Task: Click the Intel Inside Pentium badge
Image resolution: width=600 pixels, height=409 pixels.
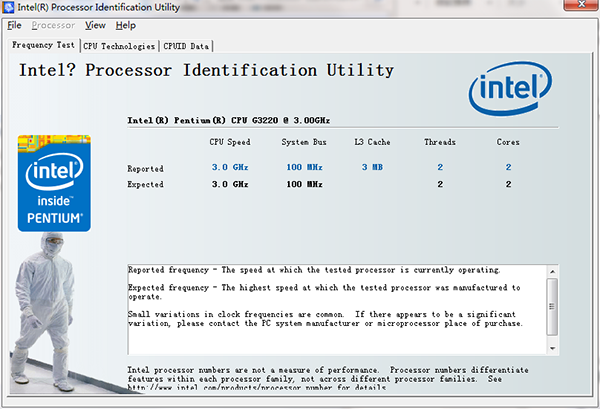Action: click(54, 183)
